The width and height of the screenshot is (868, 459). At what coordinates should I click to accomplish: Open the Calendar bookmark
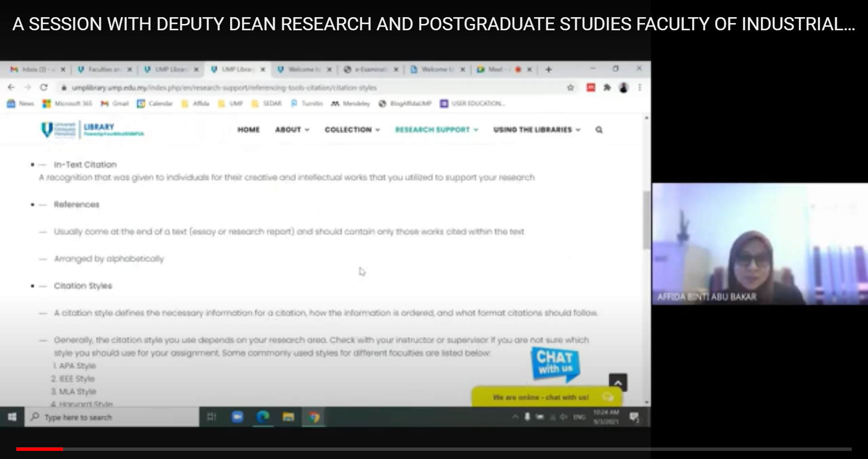[155, 103]
